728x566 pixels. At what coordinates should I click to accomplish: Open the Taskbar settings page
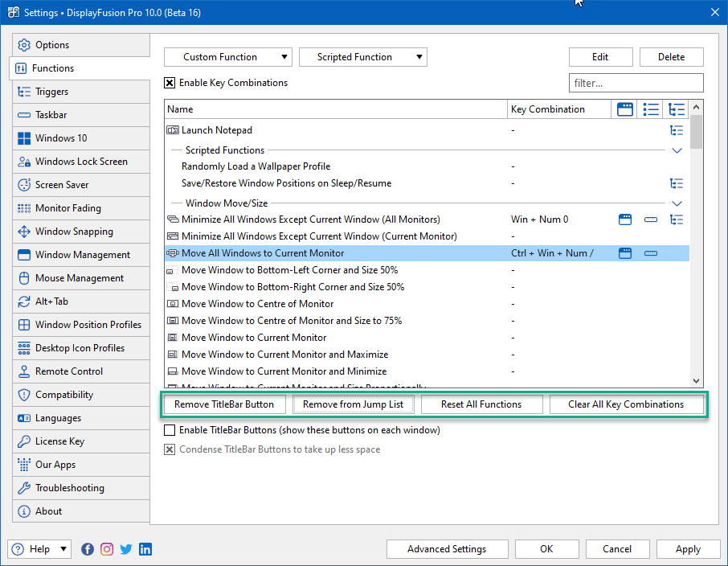[x=81, y=115]
